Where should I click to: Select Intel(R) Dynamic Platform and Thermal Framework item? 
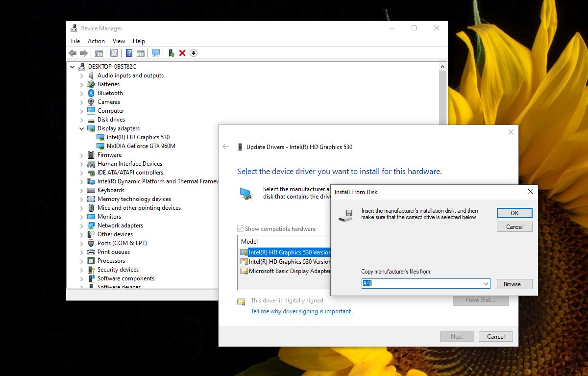(157, 181)
